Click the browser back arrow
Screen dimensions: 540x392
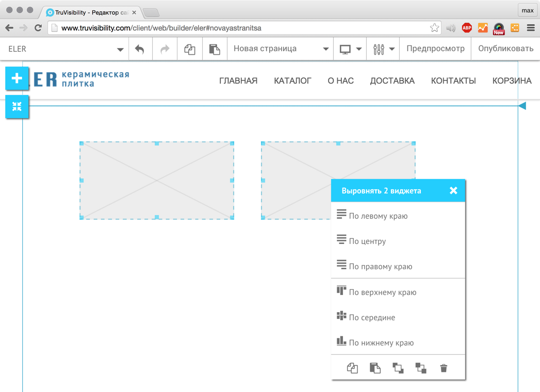click(9, 28)
